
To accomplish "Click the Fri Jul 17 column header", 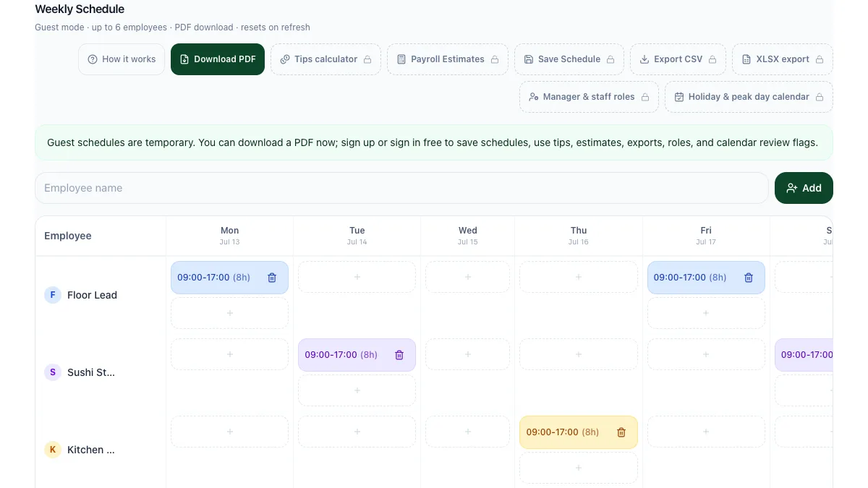I will click(706, 236).
